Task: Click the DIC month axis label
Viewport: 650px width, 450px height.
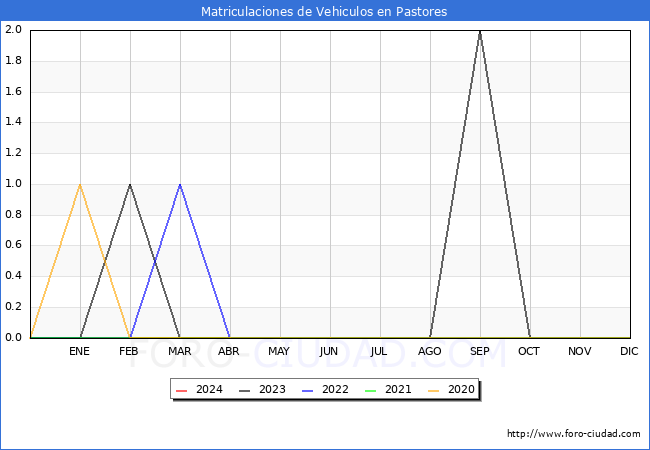Action: click(x=629, y=351)
